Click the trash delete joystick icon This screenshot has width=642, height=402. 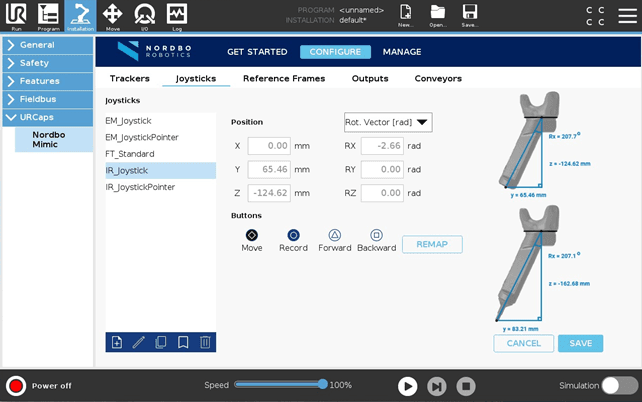(x=205, y=342)
